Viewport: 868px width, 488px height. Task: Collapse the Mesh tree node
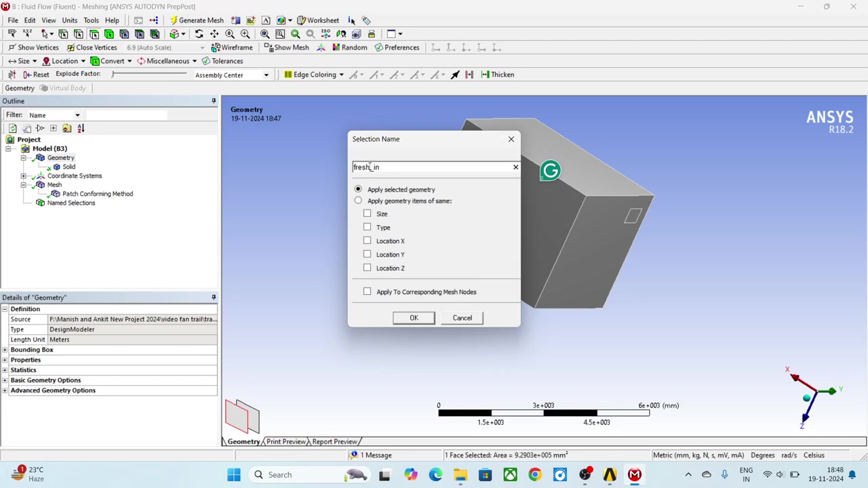coord(23,184)
